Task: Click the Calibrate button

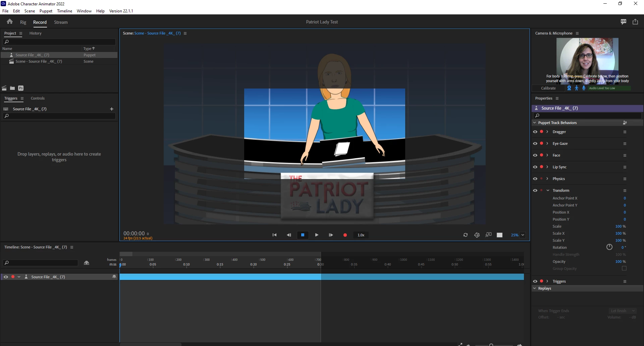Action: (548, 88)
